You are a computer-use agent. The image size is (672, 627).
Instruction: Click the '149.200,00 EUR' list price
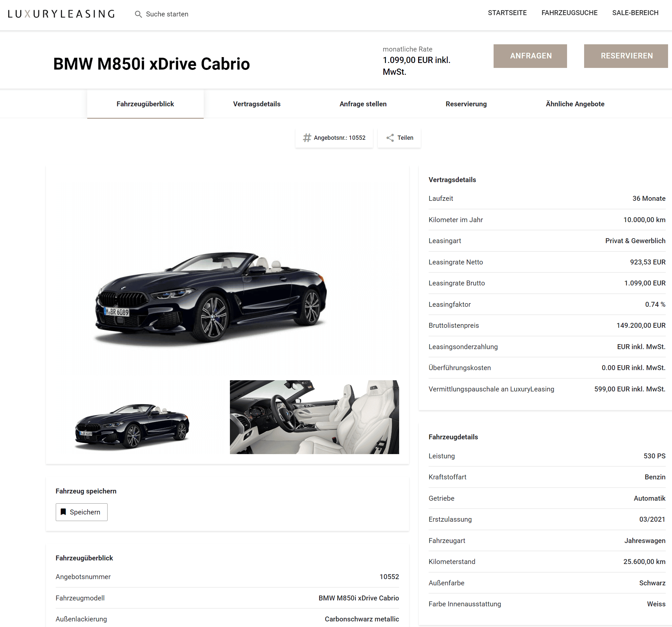641,325
